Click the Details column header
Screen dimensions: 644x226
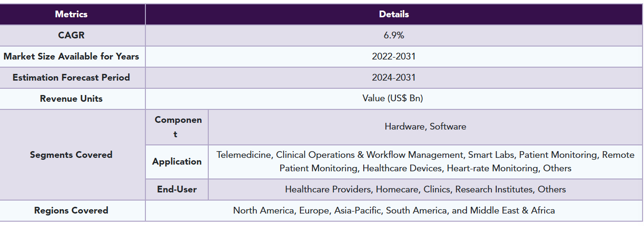tap(394, 14)
